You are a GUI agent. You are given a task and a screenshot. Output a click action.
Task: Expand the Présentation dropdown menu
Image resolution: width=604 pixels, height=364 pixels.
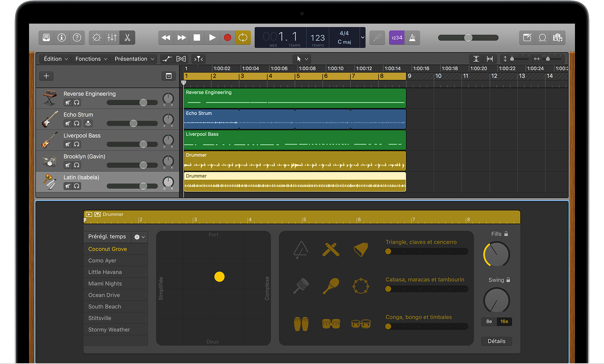[134, 59]
